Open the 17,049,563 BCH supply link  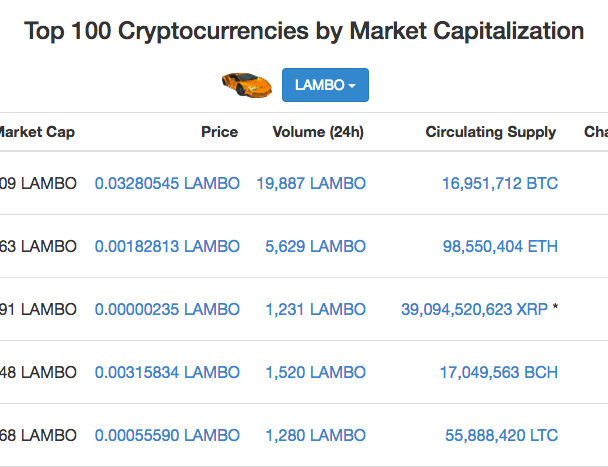pyautogui.click(x=499, y=372)
